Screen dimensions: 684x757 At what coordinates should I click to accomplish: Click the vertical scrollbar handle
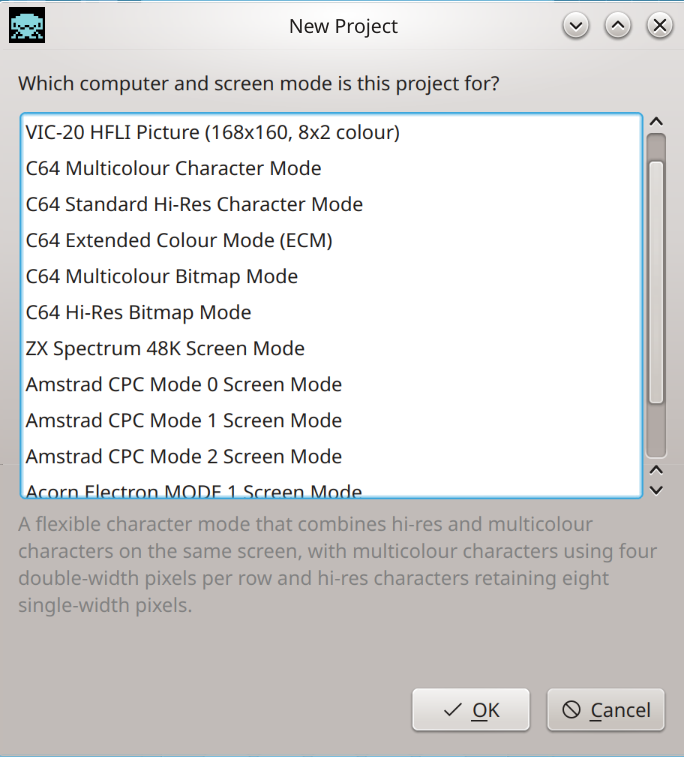(656, 282)
